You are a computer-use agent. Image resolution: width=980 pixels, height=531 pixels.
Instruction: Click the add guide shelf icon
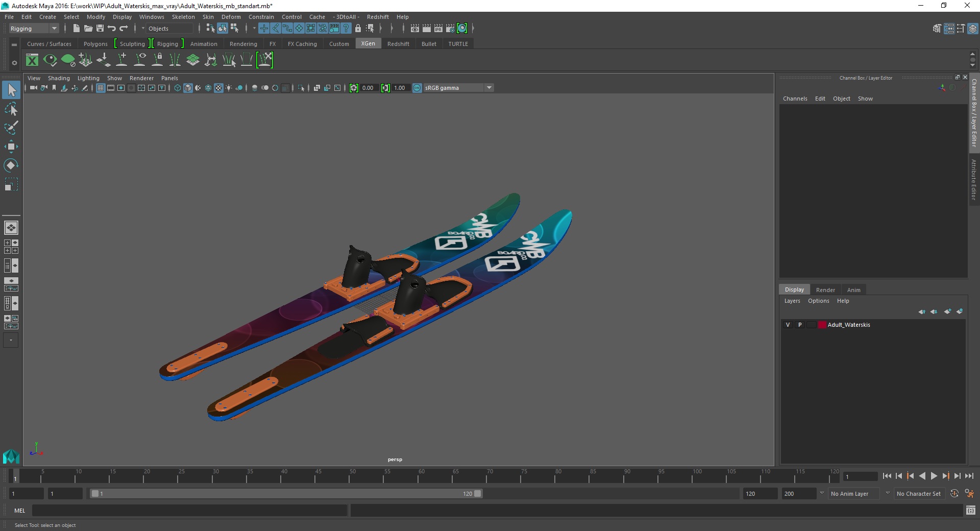tap(121, 60)
